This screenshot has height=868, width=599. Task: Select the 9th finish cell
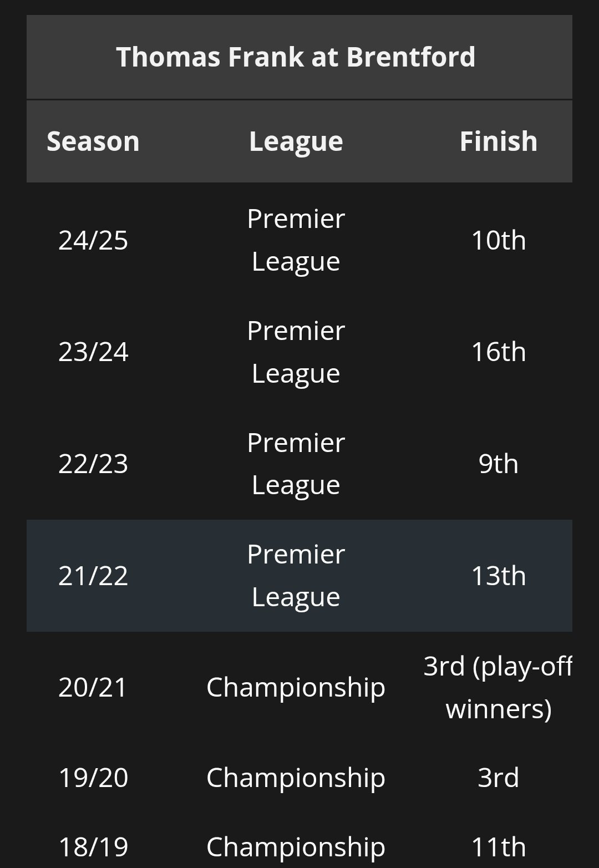tap(498, 464)
